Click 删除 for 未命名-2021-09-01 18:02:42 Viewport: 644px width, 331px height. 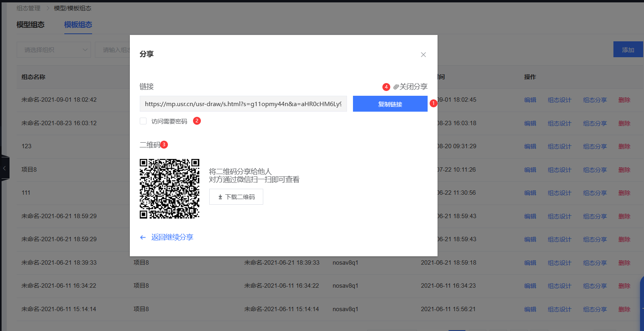[624, 100]
